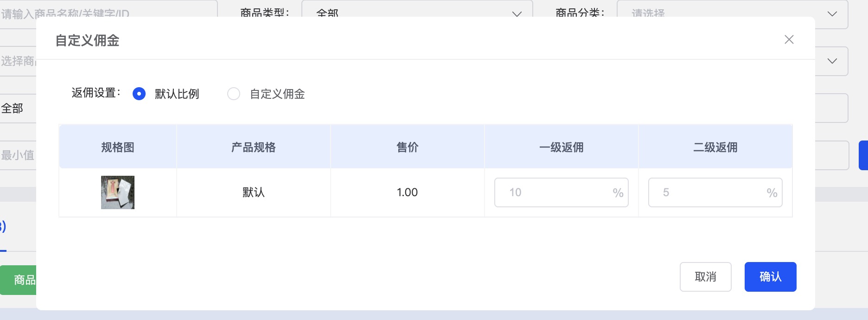Click the 二级返佣 percentage input field
Viewport: 868px width, 320px height.
tap(715, 192)
